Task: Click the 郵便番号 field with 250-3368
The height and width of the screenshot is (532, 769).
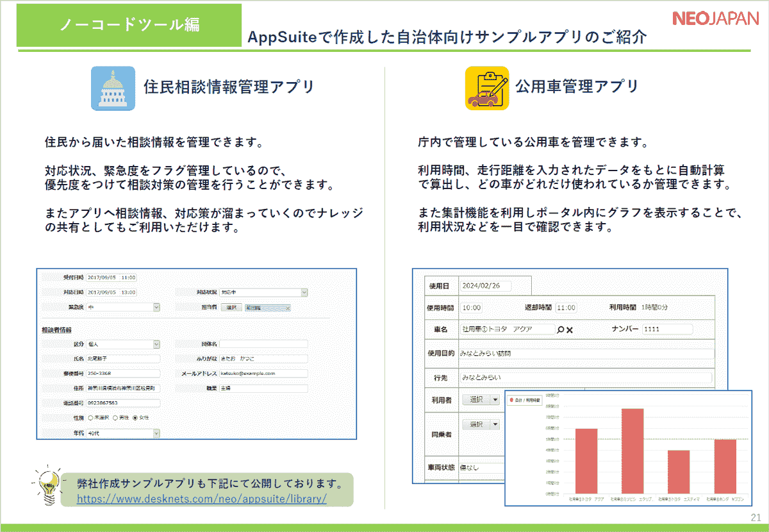Action: click(x=124, y=374)
